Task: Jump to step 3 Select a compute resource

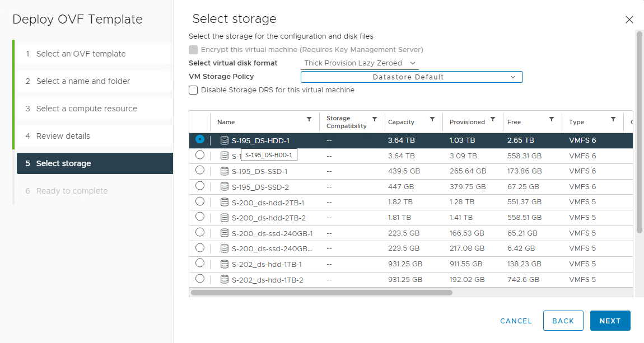Action: pyautogui.click(x=86, y=109)
